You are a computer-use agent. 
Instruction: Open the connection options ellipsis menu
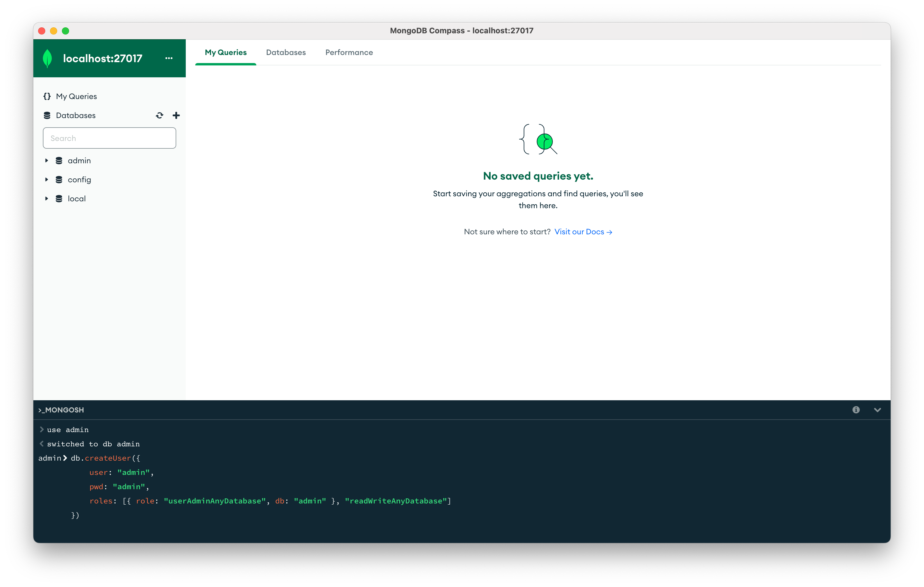[169, 58]
